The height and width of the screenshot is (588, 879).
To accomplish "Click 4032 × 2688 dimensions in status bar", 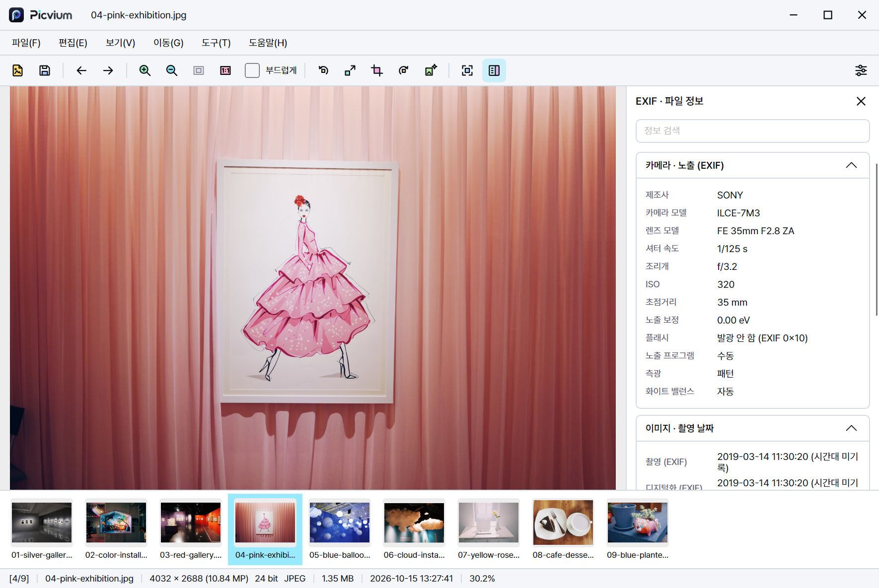I will (x=199, y=579).
